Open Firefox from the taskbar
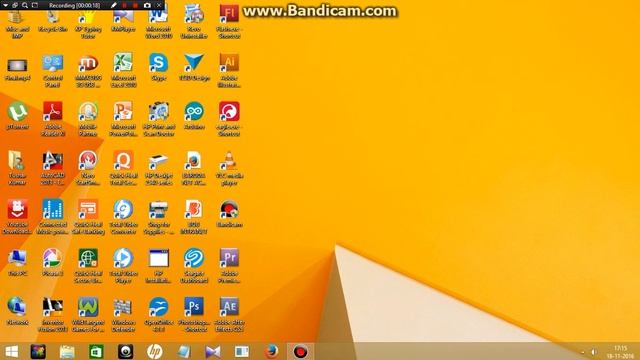 [271, 351]
